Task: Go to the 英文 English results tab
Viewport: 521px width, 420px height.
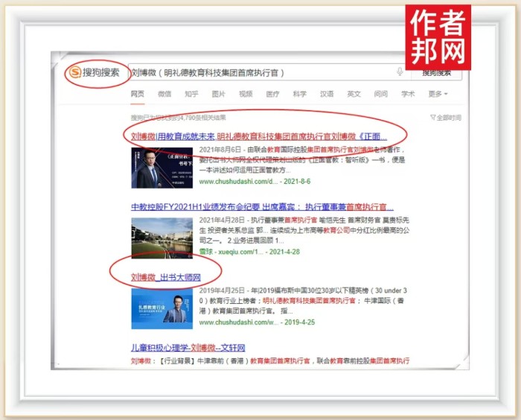Action: point(354,95)
